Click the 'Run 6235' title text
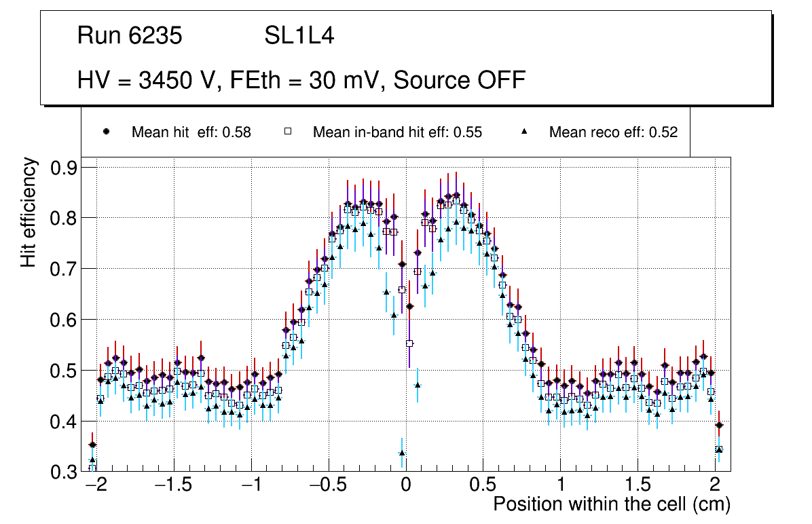 (130, 36)
